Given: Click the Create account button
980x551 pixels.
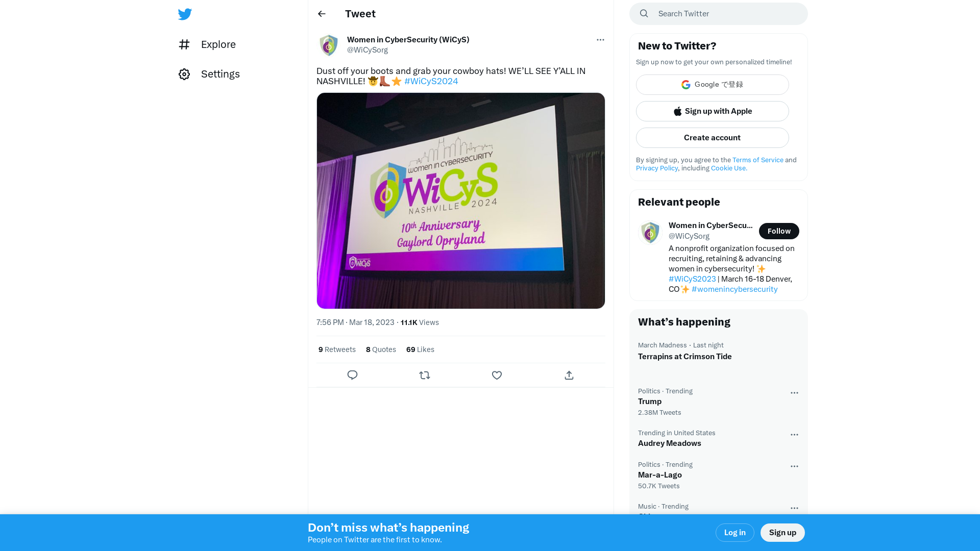Looking at the screenshot, I should coord(712,137).
